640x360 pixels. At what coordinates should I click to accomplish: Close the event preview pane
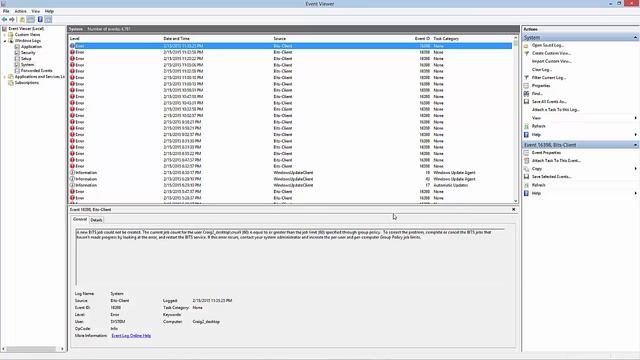513,209
